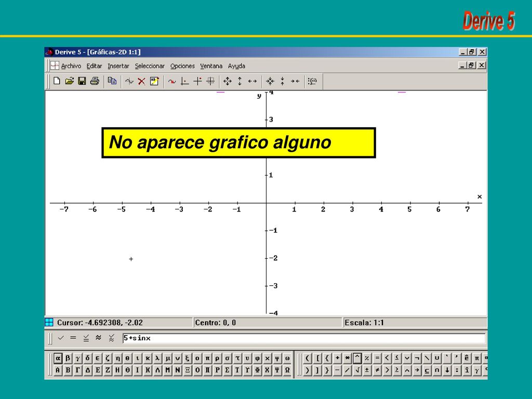Insert the intersection ∩ symbol
Viewport: 532px width, 399px height.
coord(437,370)
